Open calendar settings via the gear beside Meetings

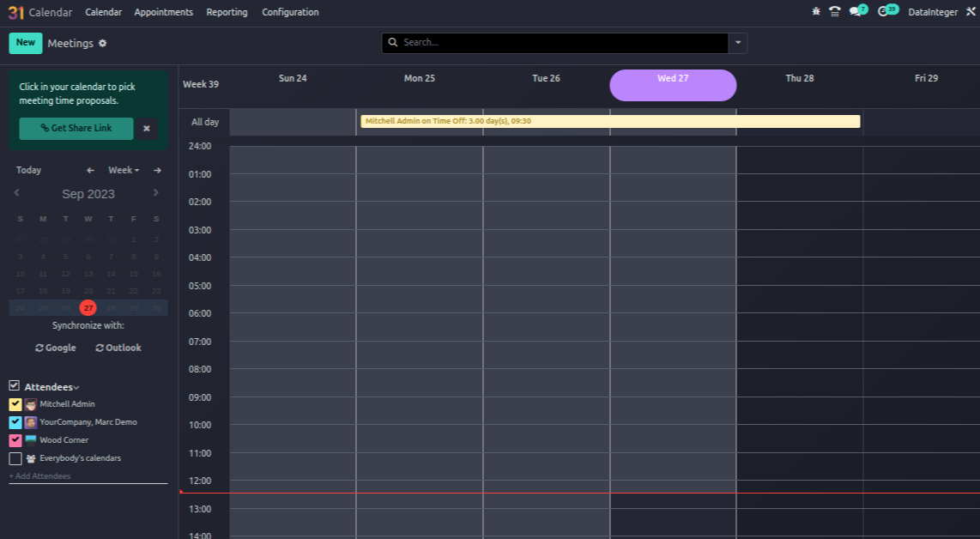(101, 42)
